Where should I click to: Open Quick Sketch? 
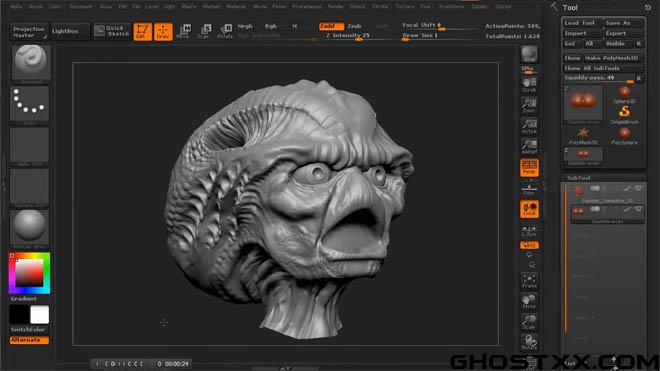(x=112, y=31)
